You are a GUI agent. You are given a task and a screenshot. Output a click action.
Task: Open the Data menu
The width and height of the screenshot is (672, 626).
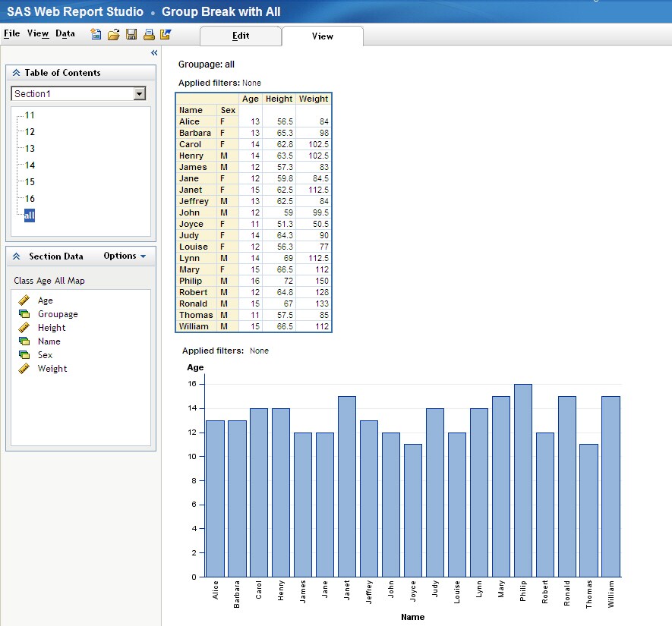click(x=65, y=33)
